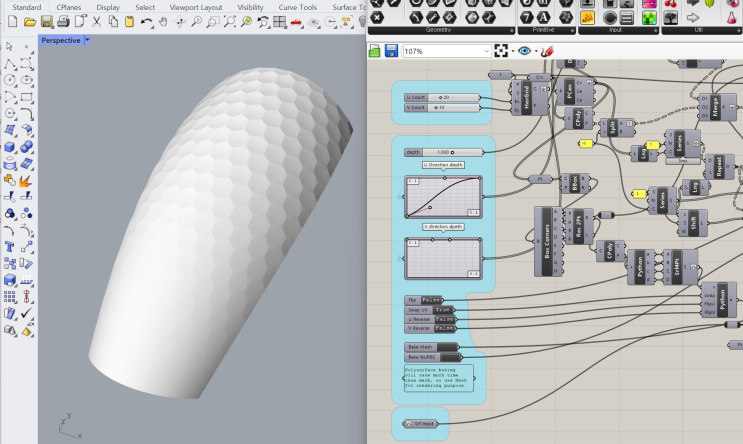Expand the Geometry panel plus button
The width and height of the screenshot is (743, 444).
(x=512, y=30)
